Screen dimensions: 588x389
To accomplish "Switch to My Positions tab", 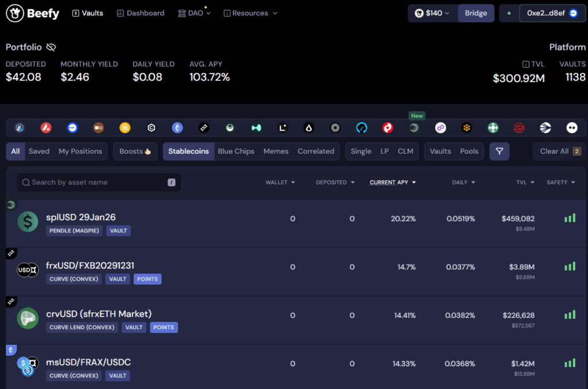I will pos(80,151).
